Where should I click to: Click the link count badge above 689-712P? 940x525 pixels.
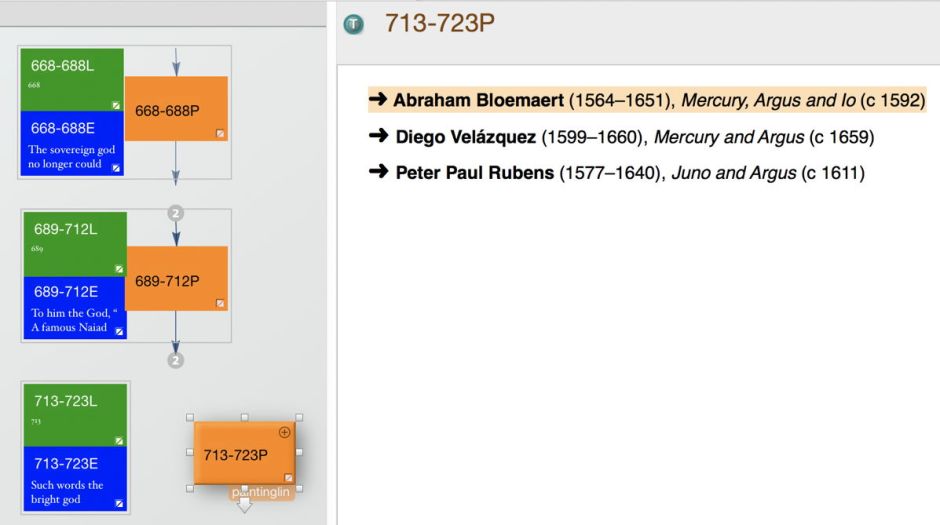176,213
